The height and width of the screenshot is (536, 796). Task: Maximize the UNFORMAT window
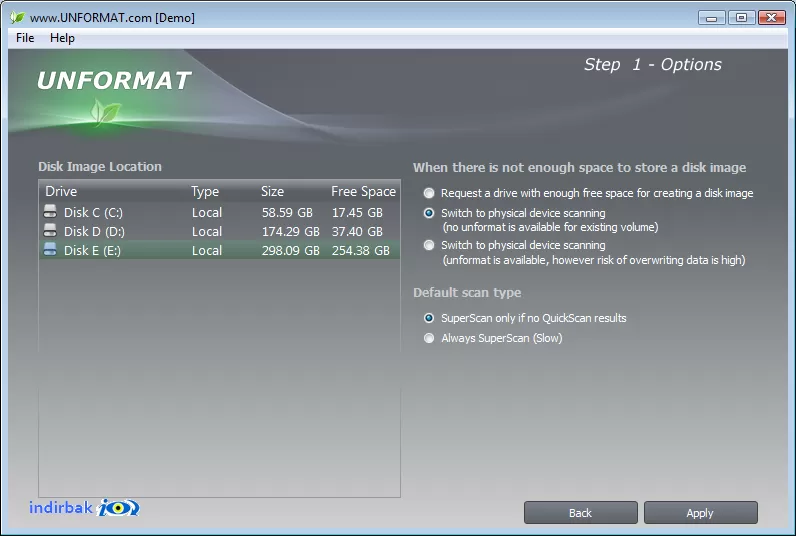click(x=741, y=18)
